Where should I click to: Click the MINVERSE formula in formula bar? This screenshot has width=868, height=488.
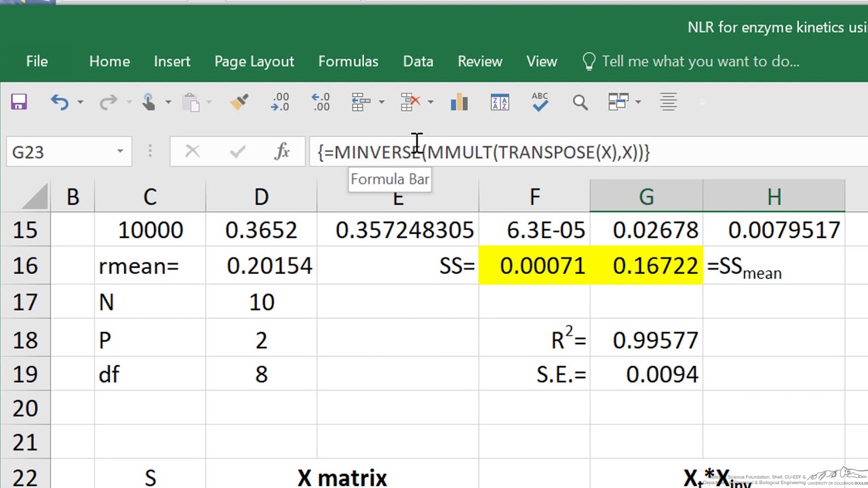[x=484, y=152]
